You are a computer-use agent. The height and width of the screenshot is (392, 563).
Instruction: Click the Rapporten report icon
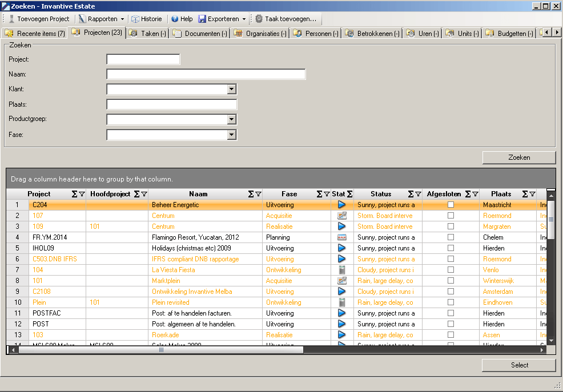pos(82,19)
